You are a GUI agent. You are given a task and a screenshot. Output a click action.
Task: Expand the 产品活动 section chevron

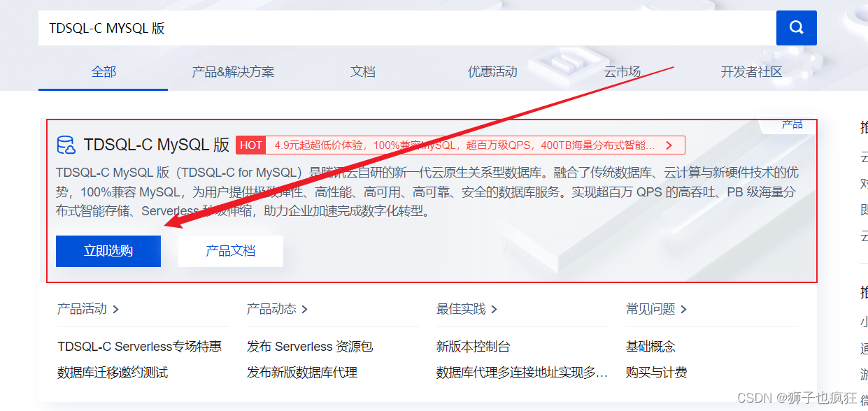[116, 309]
